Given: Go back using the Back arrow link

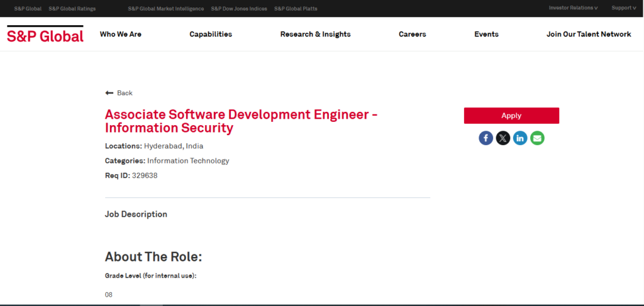Looking at the screenshot, I should point(119,93).
